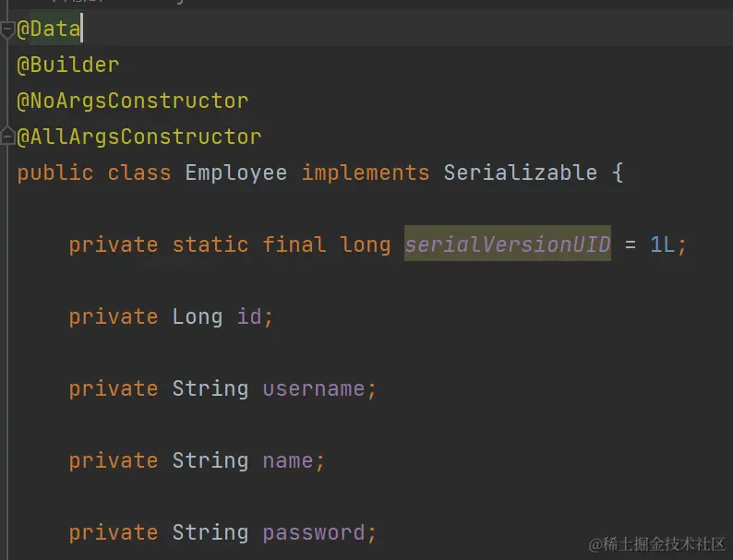Click the name field identifier
The height and width of the screenshot is (560, 733).
(x=288, y=461)
